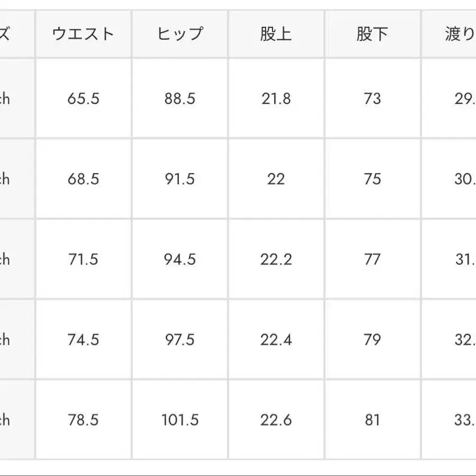
Task: Select the 股下 cell showing 75
Action: pyautogui.click(x=372, y=178)
